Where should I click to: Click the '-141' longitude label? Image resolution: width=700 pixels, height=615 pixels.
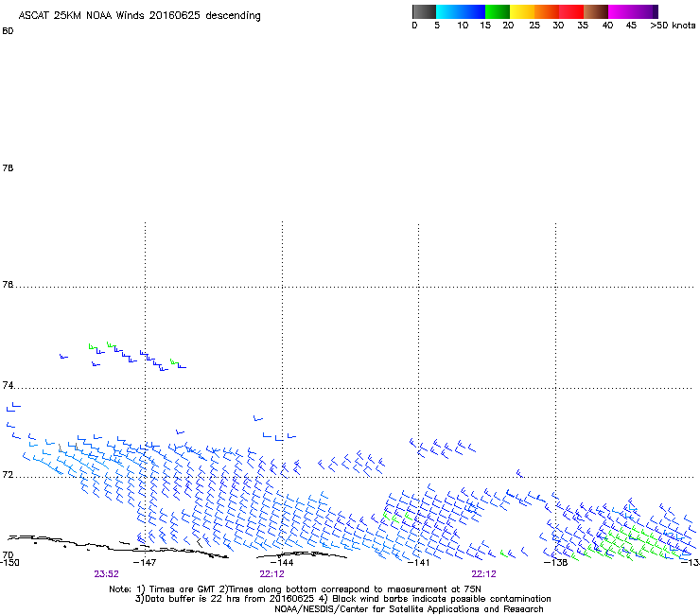tap(418, 563)
